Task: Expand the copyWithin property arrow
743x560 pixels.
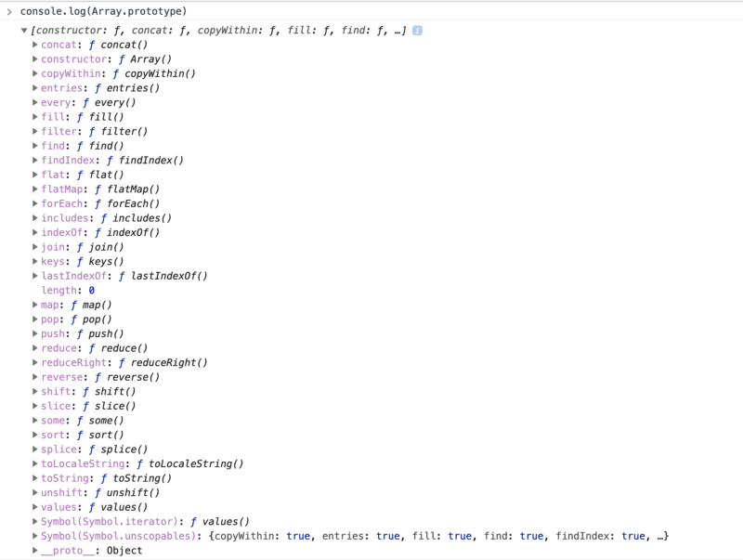Action: point(35,73)
